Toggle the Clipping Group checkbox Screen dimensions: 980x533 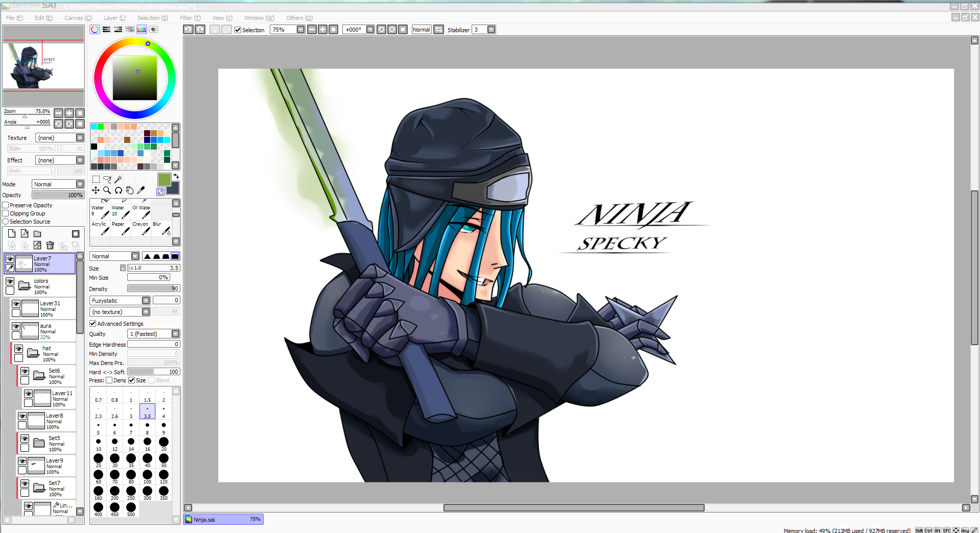pos(5,213)
